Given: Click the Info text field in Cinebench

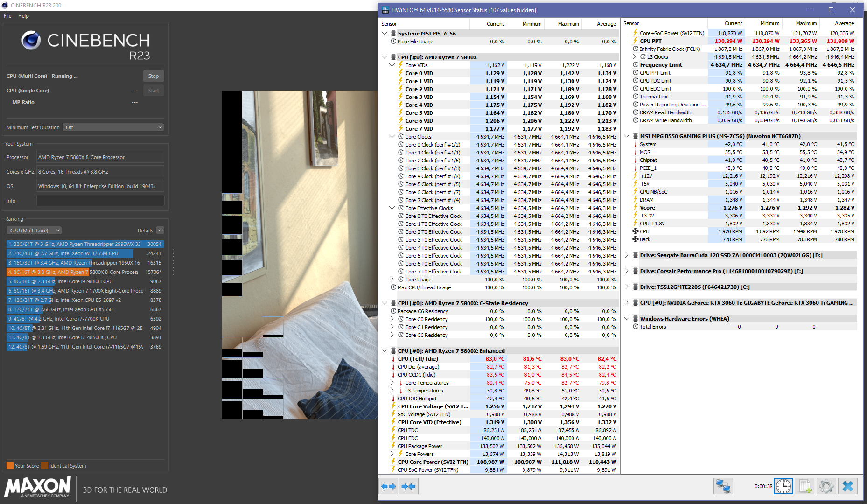Looking at the screenshot, I should click(x=100, y=201).
